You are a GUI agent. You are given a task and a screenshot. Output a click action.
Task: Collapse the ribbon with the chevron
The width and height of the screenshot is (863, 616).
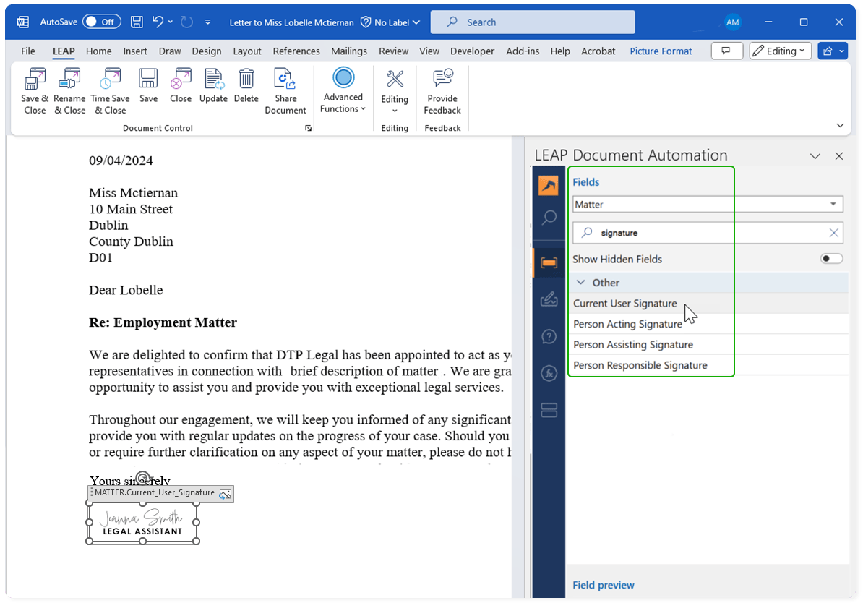click(840, 126)
